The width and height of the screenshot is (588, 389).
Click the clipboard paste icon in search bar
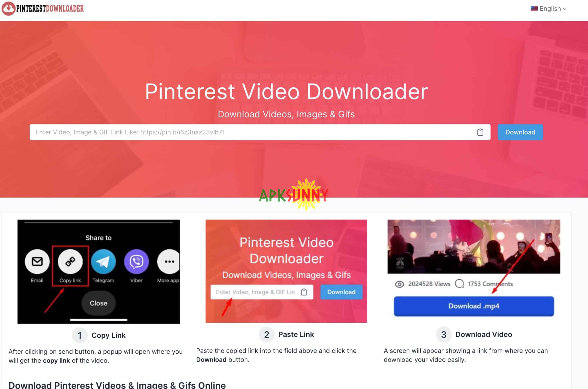(x=480, y=132)
